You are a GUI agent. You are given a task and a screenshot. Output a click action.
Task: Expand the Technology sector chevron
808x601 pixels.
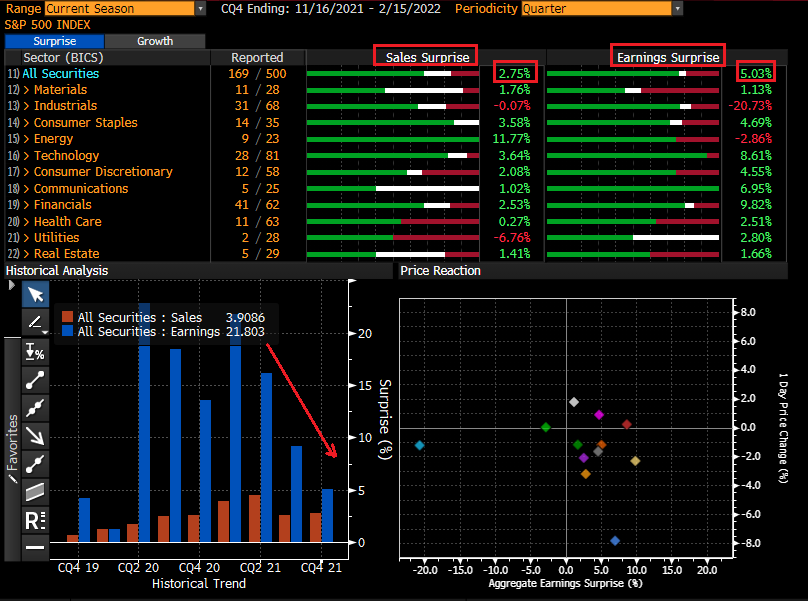(26, 156)
